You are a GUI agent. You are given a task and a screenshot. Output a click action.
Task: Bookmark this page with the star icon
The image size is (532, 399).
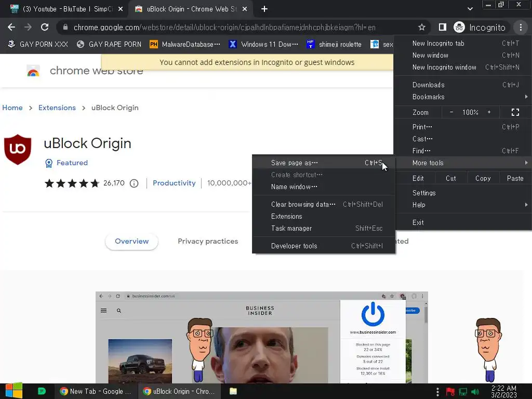(422, 27)
